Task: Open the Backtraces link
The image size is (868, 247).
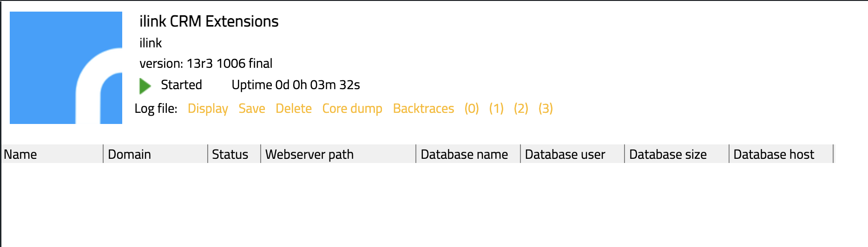Action: coord(423,109)
